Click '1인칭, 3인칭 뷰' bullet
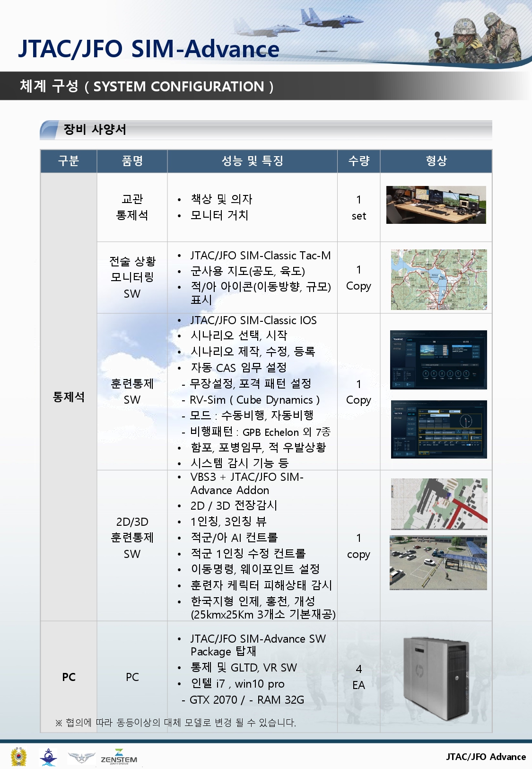Image resolution: width=532 pixels, height=769 pixels. [x=228, y=522]
